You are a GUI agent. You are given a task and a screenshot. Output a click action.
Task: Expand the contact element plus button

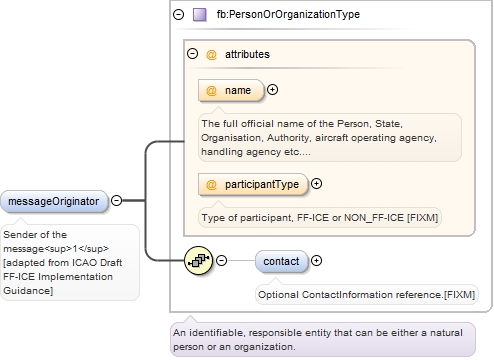point(316,261)
